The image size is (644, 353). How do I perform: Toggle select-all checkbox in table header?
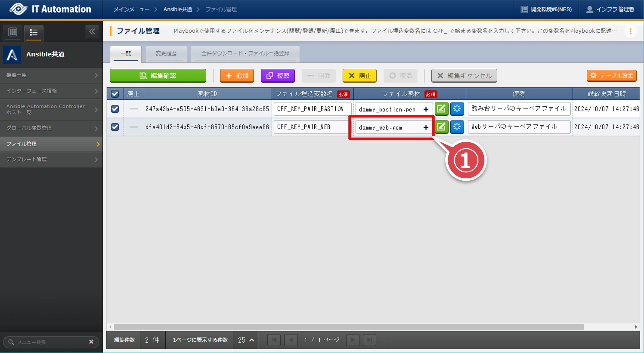click(x=115, y=94)
